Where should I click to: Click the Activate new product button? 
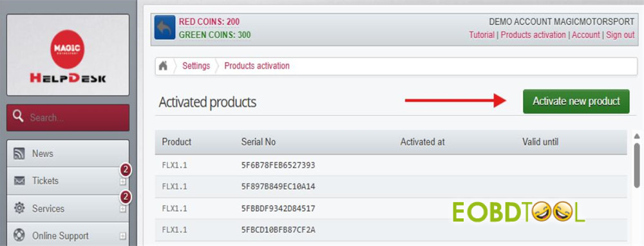[576, 102]
